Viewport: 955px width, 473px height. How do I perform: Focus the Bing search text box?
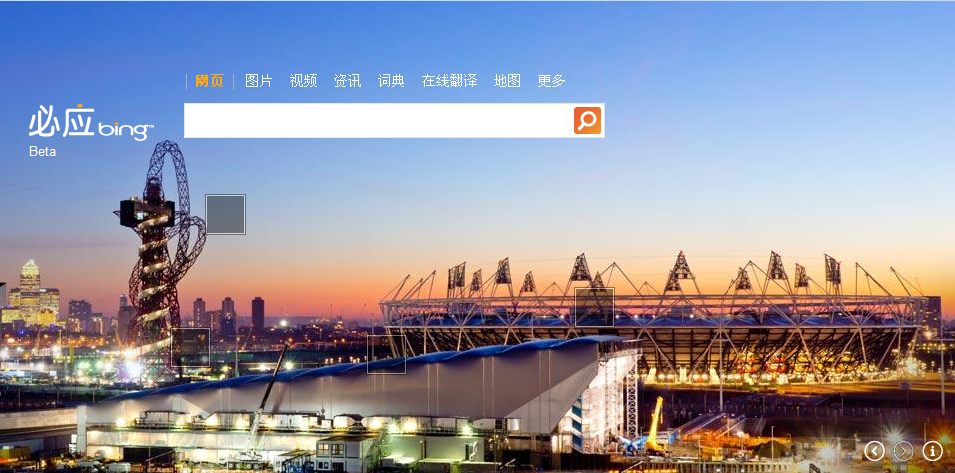(378, 121)
